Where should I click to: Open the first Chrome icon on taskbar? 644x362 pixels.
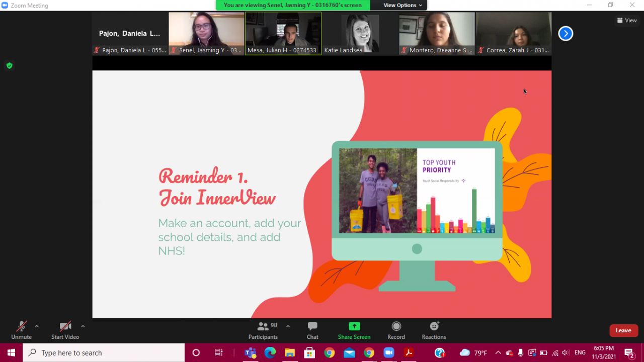point(330,352)
